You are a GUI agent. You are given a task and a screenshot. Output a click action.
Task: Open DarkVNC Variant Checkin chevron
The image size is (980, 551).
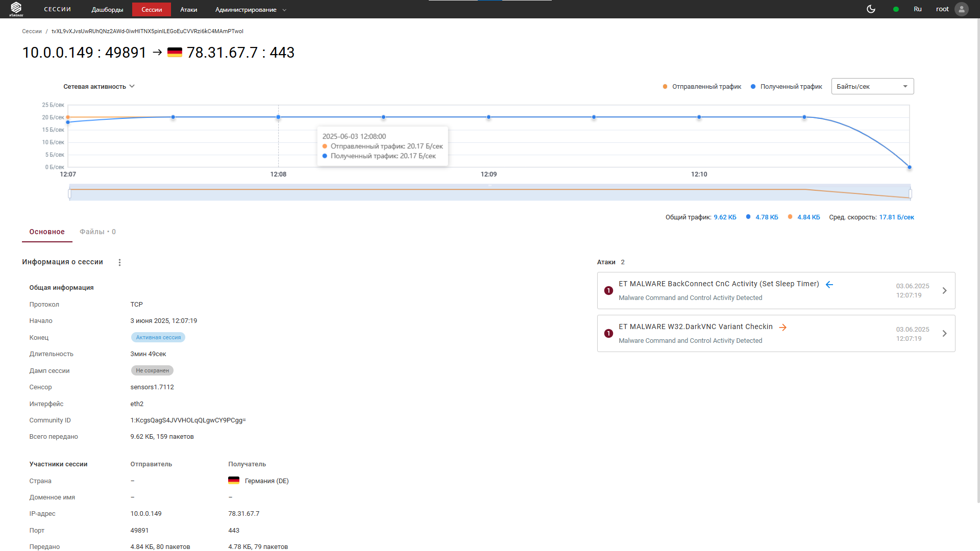944,333
